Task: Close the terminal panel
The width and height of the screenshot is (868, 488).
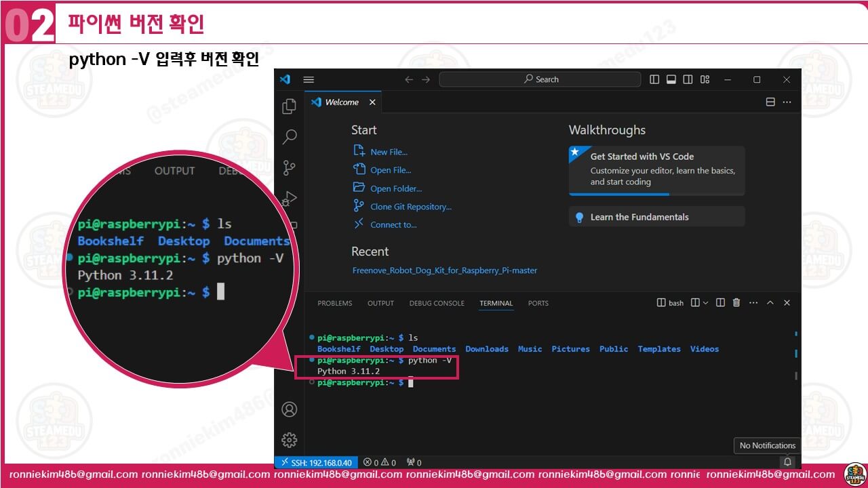Action: click(x=787, y=303)
